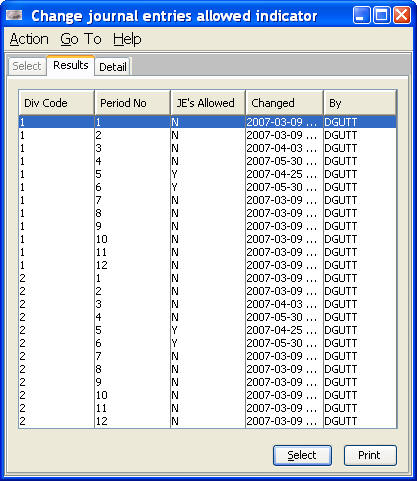The image size is (417, 481).
Task: Click the By column header
Action: [x=360, y=103]
